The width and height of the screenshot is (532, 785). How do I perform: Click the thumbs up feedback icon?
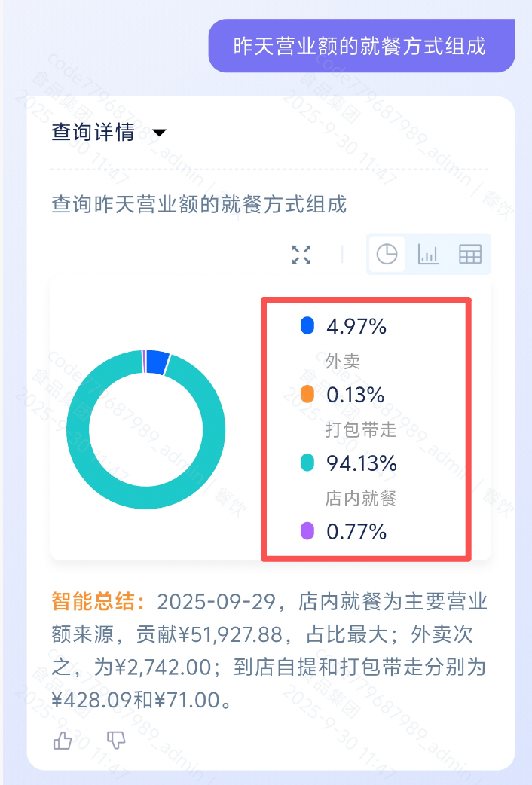[63, 741]
